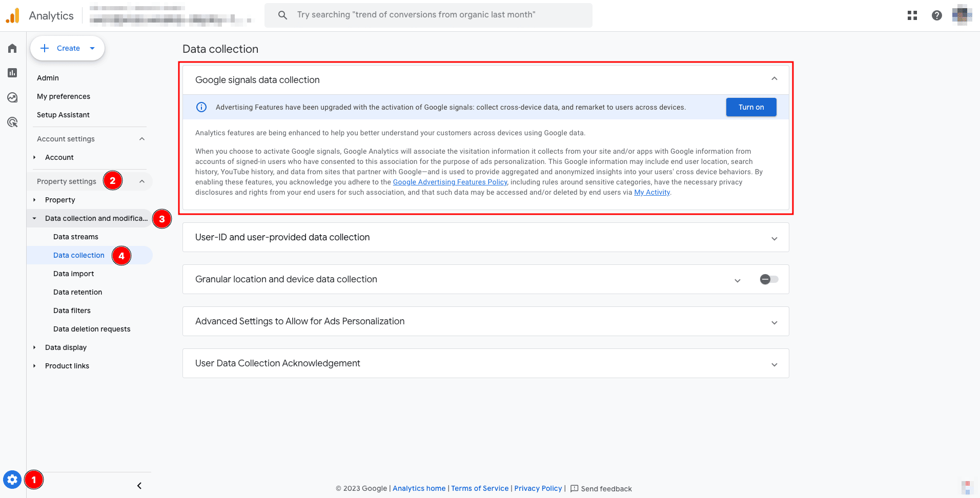Click the Turn on button
Viewport: 980px width, 498px height.
[x=751, y=107]
